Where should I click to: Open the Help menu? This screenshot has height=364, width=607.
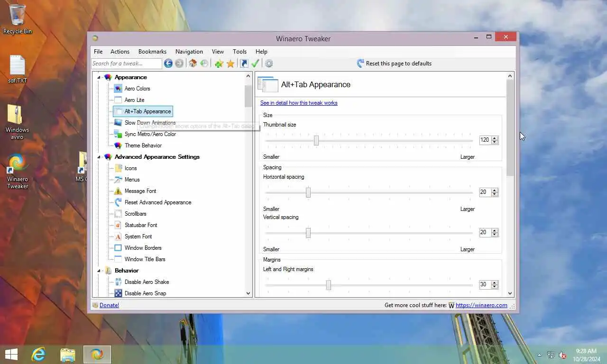click(x=261, y=52)
